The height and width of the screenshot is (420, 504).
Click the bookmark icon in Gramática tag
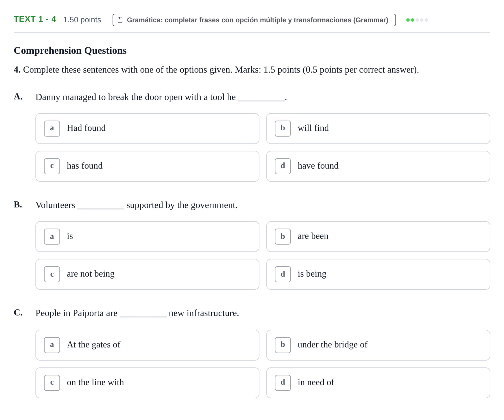[120, 20]
